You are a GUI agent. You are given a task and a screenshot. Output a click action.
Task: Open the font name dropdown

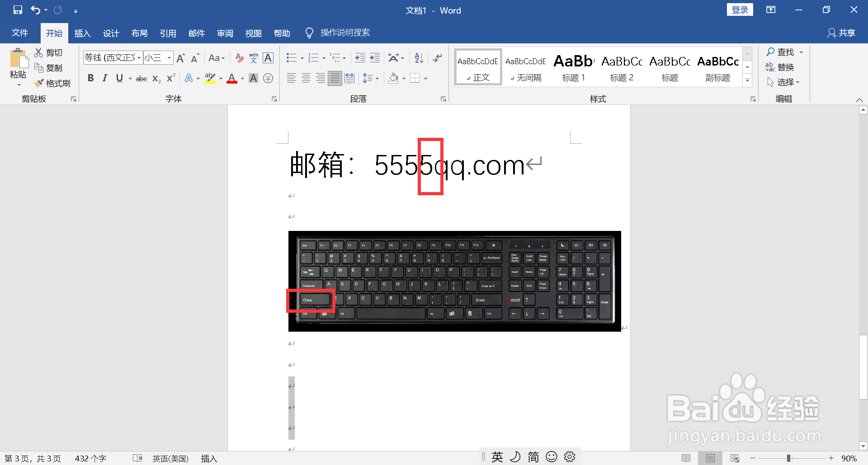pyautogui.click(x=139, y=57)
